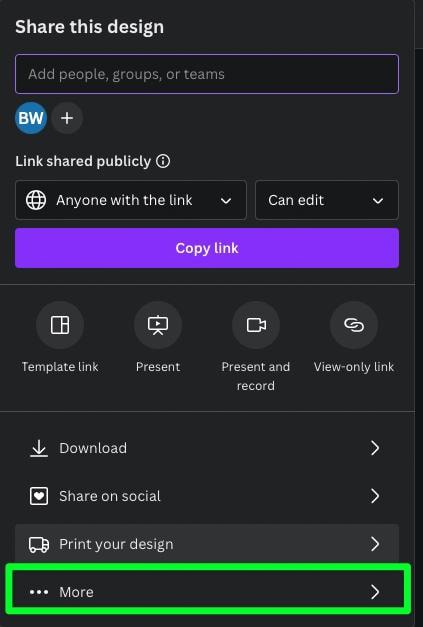423x627 pixels.
Task: Click the View-only link icon
Action: (354, 325)
